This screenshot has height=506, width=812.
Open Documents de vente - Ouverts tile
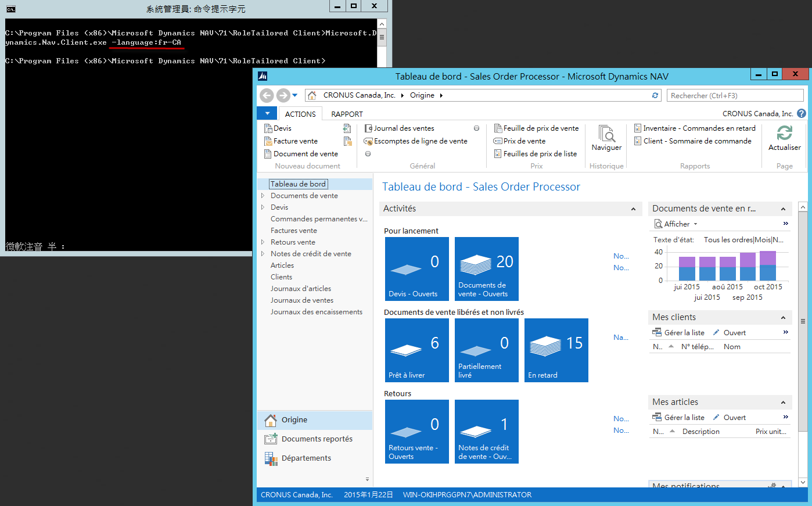(x=487, y=269)
